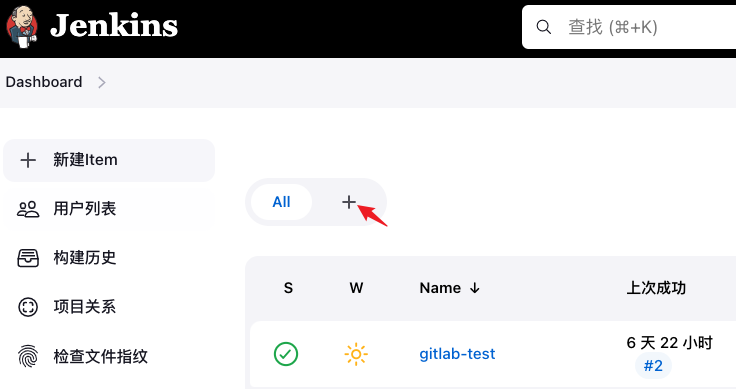Image resolution: width=736 pixels, height=389 pixels.
Task: Click the 项目关系 circular icon
Action: (28, 307)
